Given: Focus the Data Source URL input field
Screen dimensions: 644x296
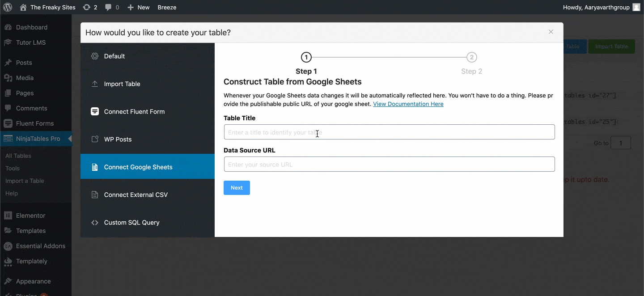Looking at the screenshot, I should [x=389, y=164].
